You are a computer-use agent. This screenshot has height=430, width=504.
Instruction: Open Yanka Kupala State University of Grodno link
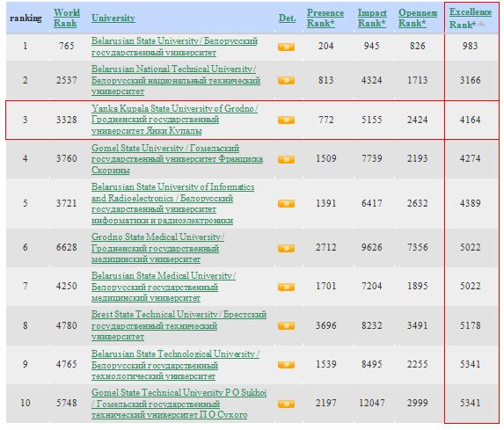point(174,120)
